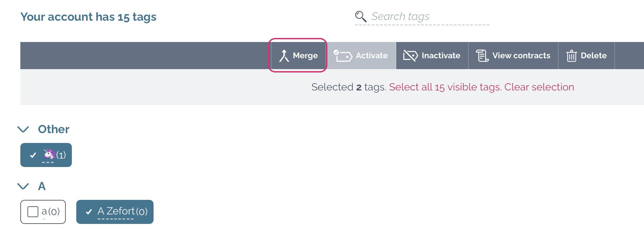Check the box for tag 'a'
Image resolution: width=644 pixels, height=229 pixels.
click(x=33, y=212)
